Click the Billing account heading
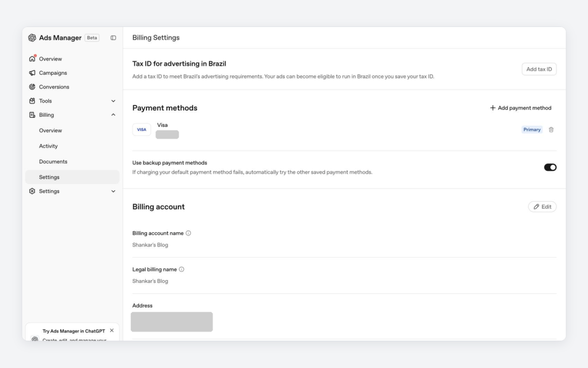 click(x=158, y=207)
